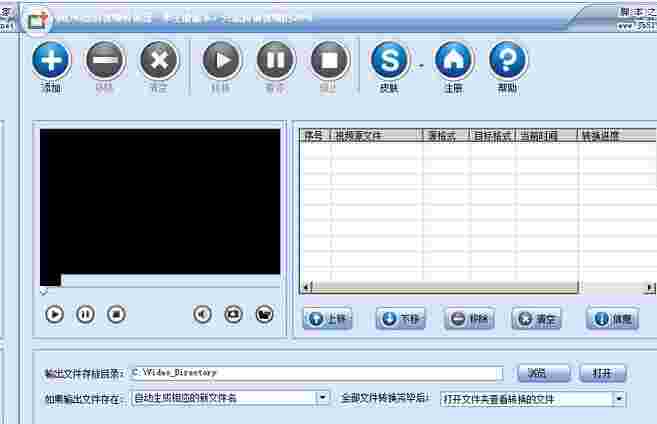
Task: Open the small arrow next to Skin icon
Action: pyautogui.click(x=421, y=65)
